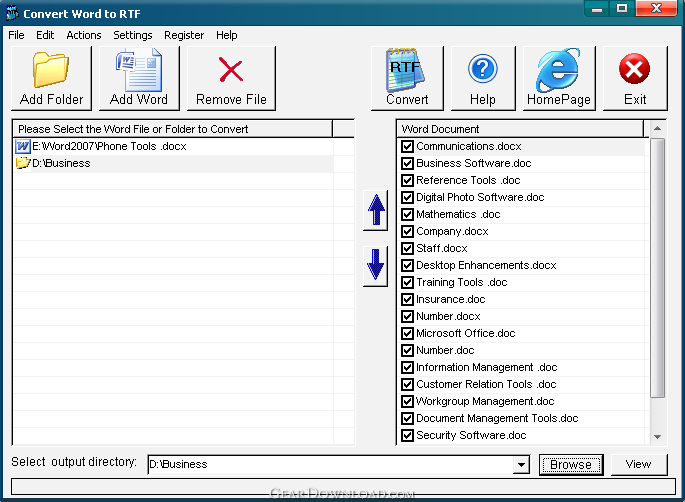Uncheck Number.doc checkbox
Viewport: 685px width, 502px height.
coord(407,350)
